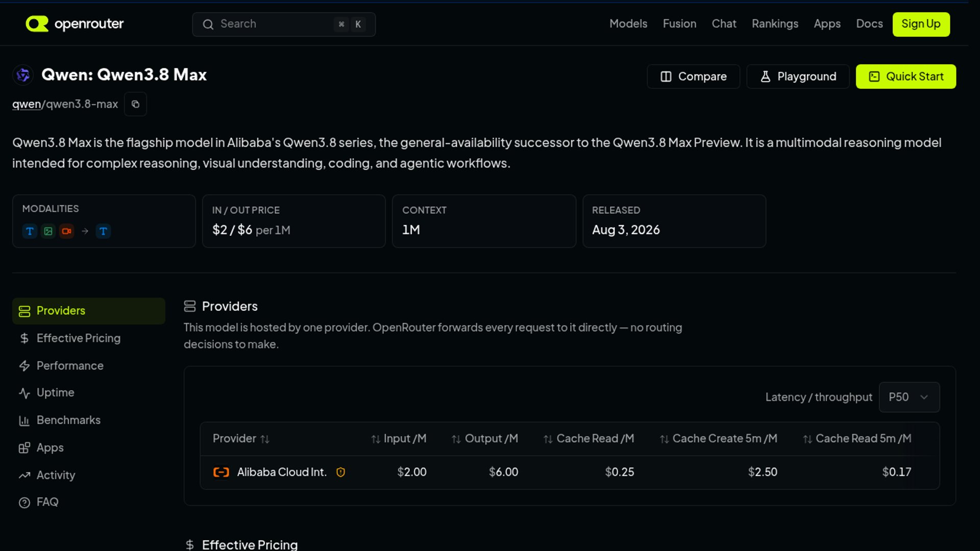Select Providers in the sidebar
The height and width of the screenshot is (551, 980).
click(x=89, y=311)
